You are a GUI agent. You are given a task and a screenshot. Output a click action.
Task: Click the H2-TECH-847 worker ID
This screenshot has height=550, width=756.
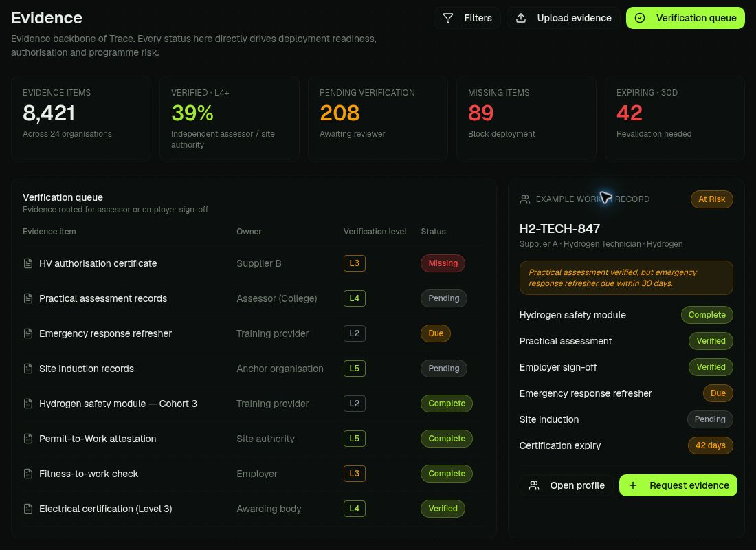(559, 229)
